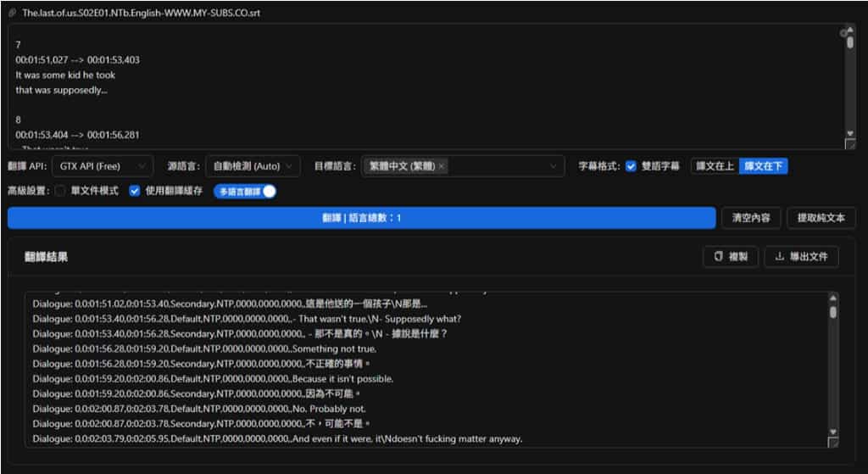Open the 源語言 dropdown showing 自動檢測 (Auto)
Screen dimensions: 868x474
253,166
